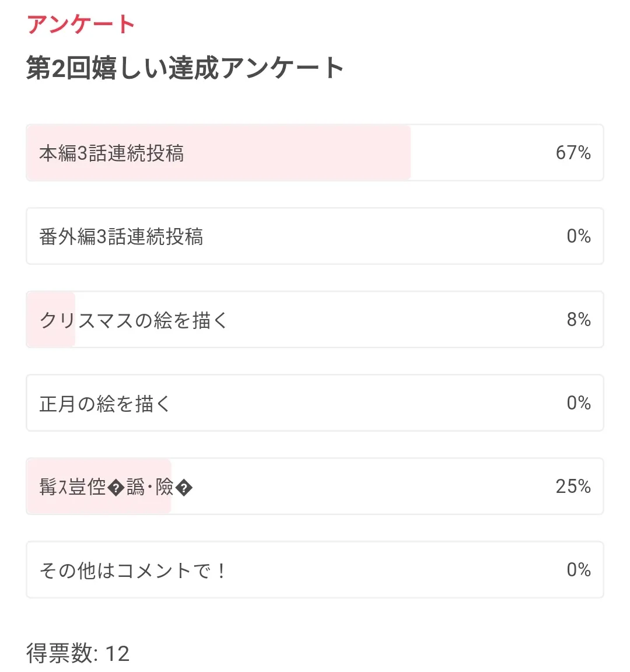Click the 67% result label
The image size is (630, 672).
tap(573, 153)
